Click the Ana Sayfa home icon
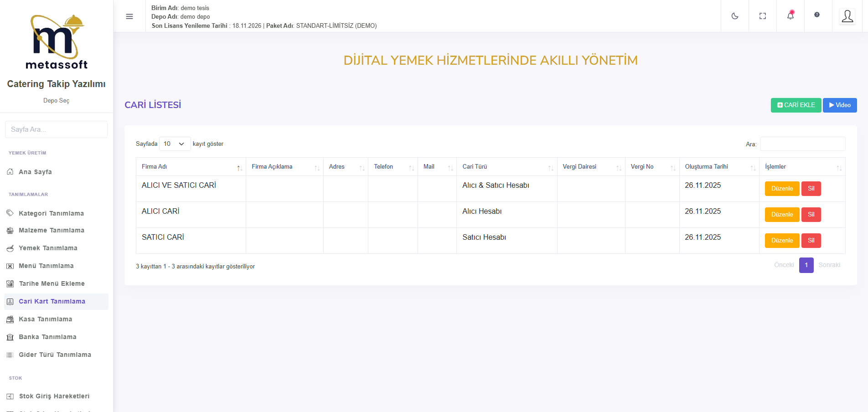868x412 pixels. 10,172
